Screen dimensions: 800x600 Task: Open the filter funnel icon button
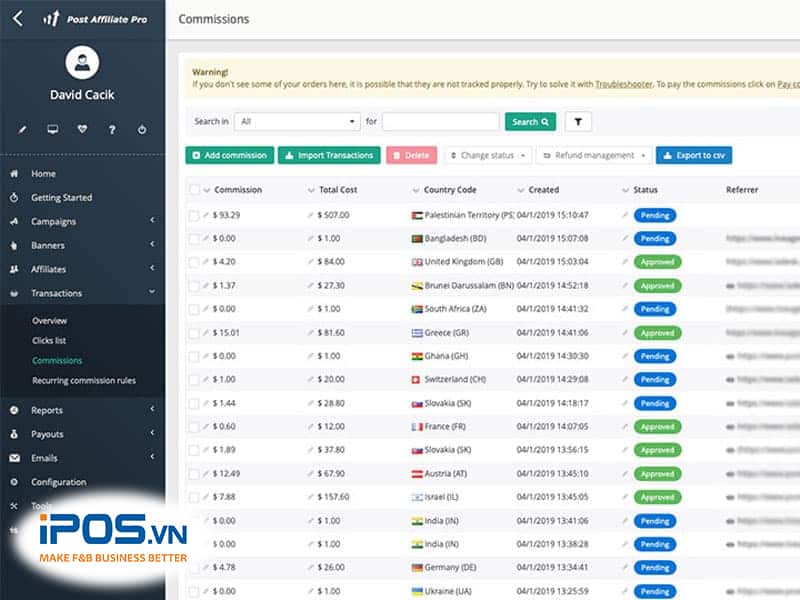578,122
